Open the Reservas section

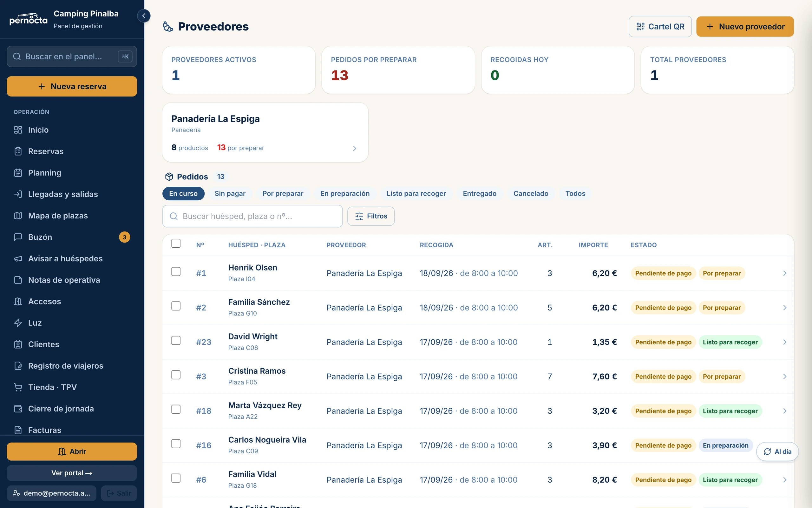pyautogui.click(x=72, y=151)
